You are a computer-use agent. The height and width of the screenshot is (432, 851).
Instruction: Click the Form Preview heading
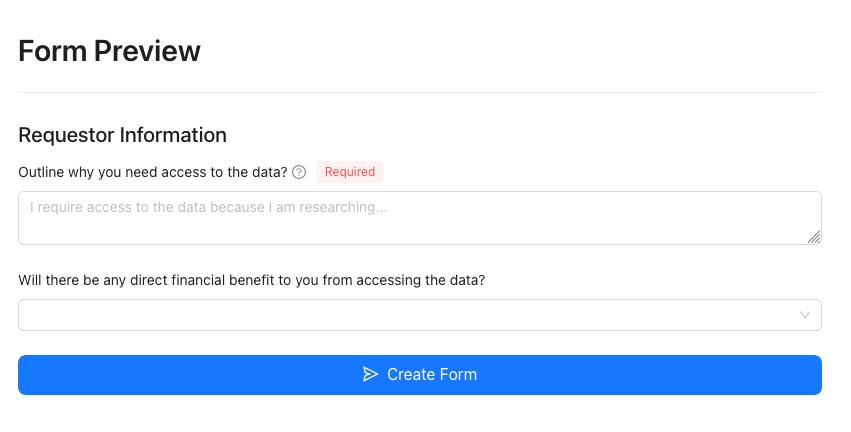[x=110, y=51]
